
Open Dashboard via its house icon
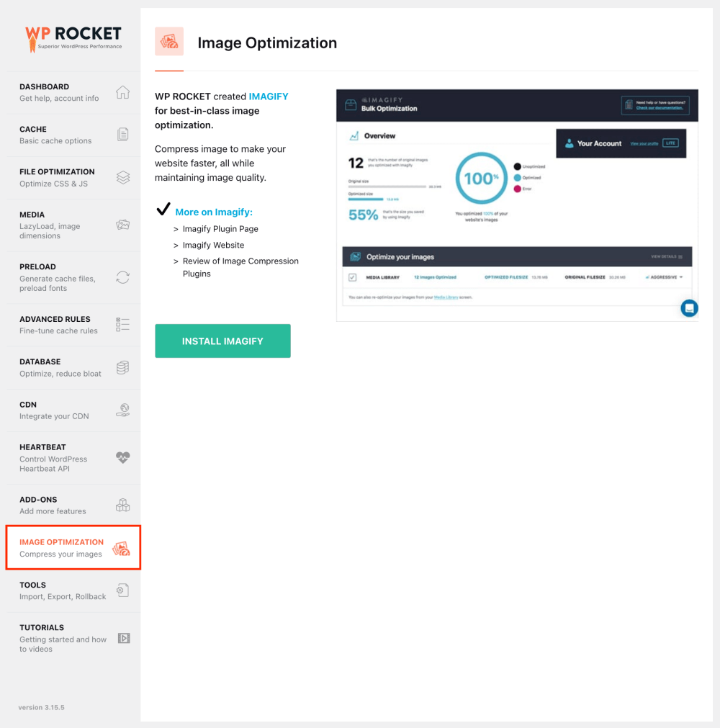coord(123,91)
